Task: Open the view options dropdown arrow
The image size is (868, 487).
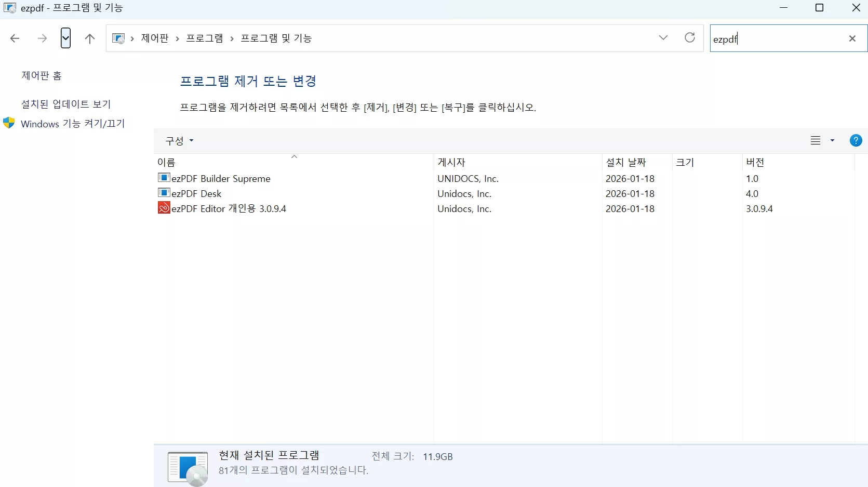Action: 832,140
